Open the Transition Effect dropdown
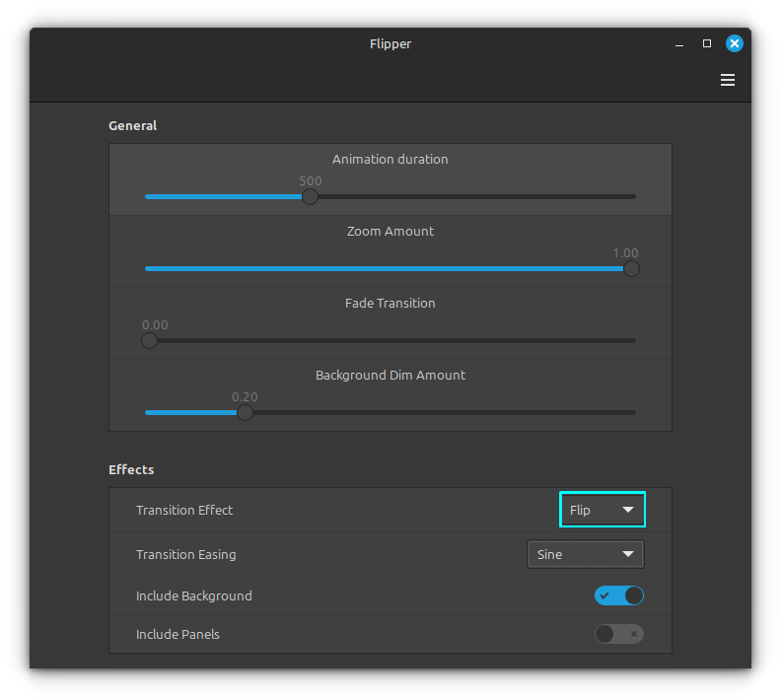781x700 pixels. point(602,510)
